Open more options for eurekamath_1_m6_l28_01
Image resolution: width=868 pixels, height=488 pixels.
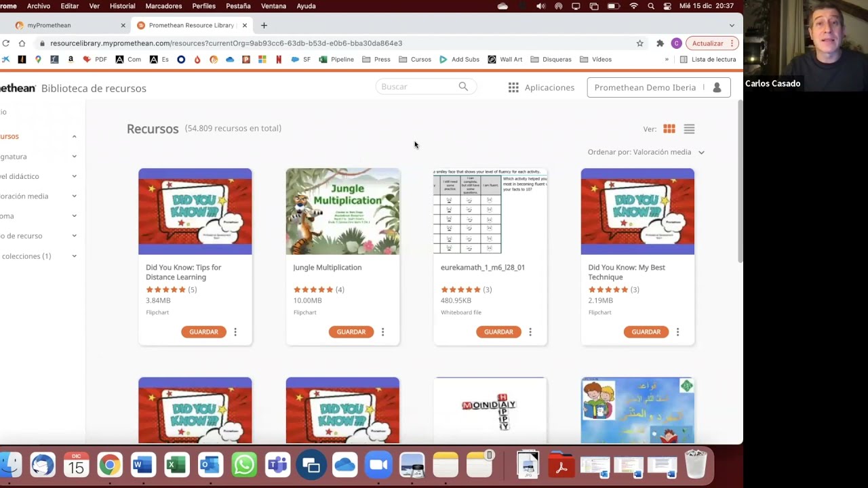click(530, 332)
